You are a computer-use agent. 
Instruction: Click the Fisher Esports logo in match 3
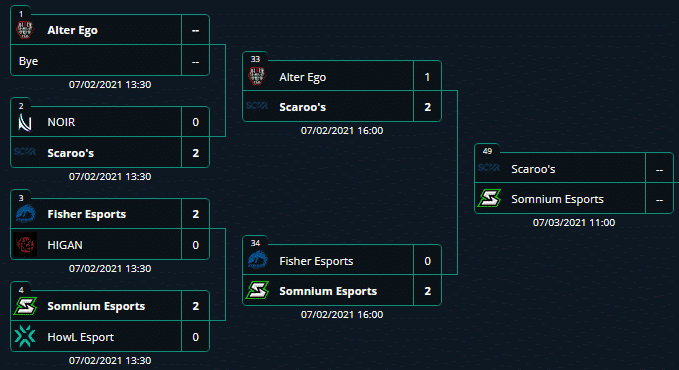click(x=25, y=214)
